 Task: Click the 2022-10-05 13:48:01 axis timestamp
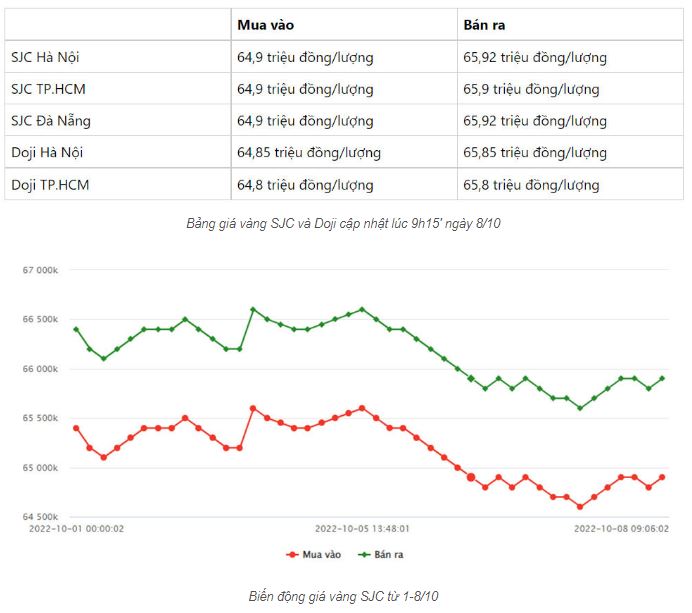pyautogui.click(x=362, y=528)
